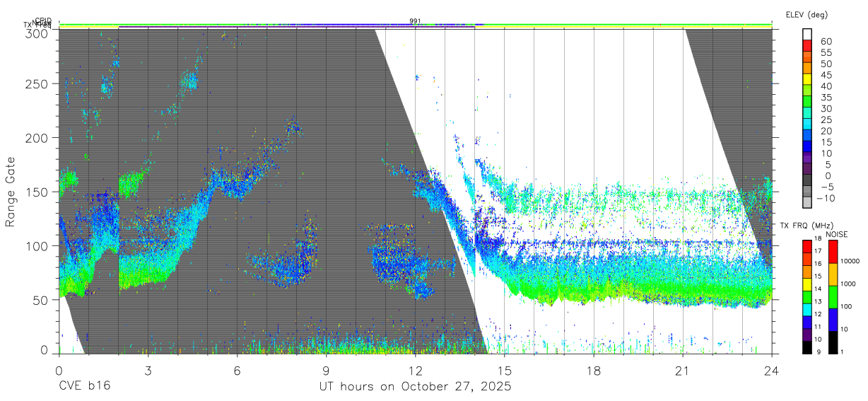868x401 pixels.
Task: Pick the cyan segment between 25 and 20 ELEV
Action: coord(808,124)
